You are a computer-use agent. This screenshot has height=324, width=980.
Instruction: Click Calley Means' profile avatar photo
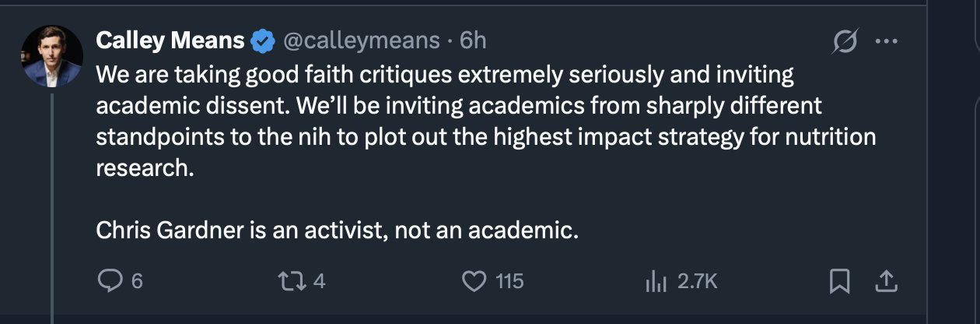[52, 56]
